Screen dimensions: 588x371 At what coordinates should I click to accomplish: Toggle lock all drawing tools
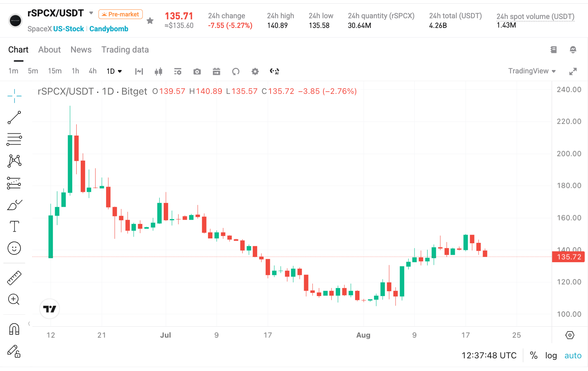click(14, 351)
